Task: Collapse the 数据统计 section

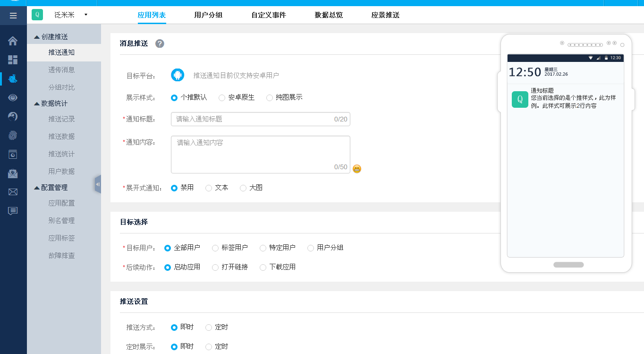Action: tap(51, 104)
